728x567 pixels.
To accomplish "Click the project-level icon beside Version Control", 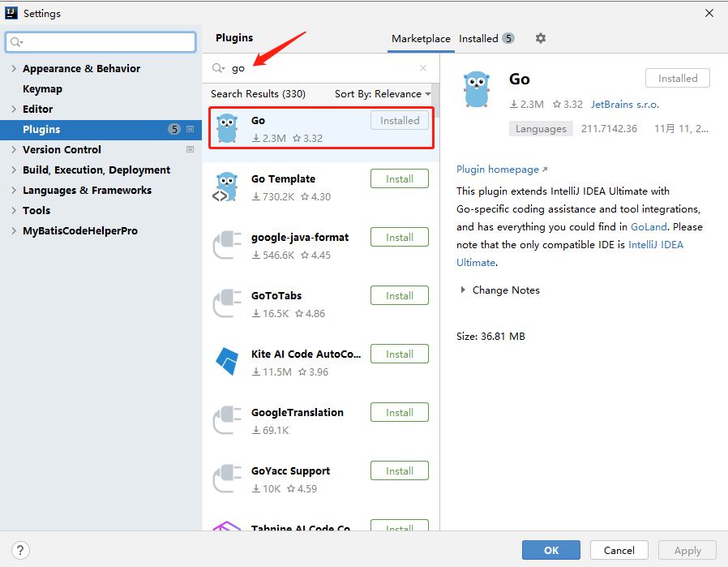I will [190, 149].
